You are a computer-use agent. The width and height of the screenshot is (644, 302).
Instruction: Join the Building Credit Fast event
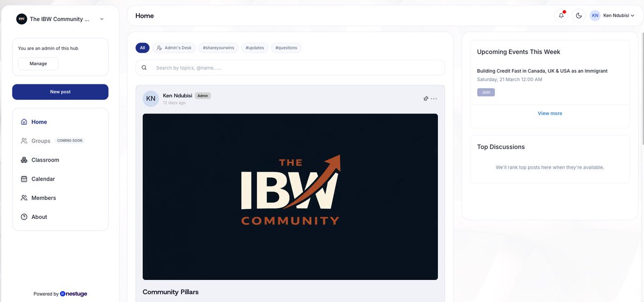[x=486, y=92]
